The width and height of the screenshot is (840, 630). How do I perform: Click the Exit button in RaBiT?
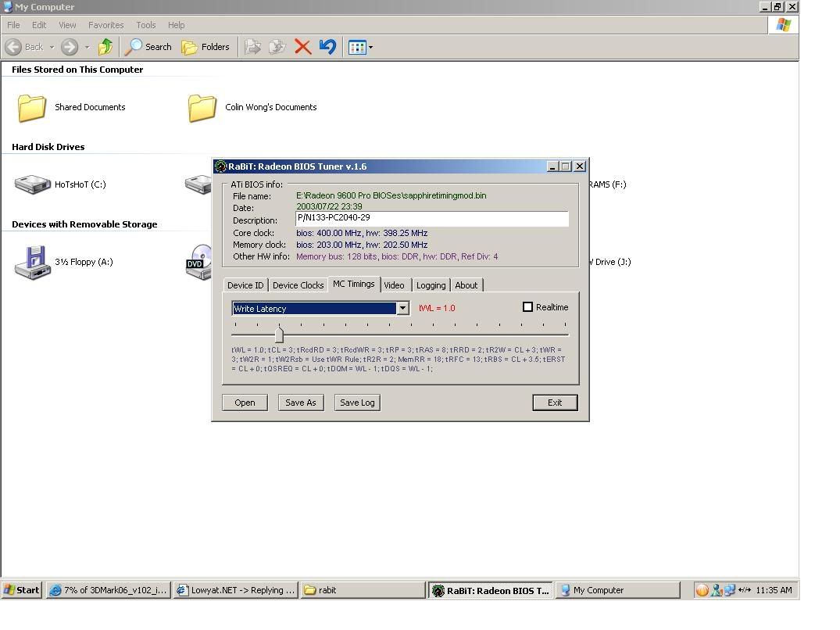[555, 403]
